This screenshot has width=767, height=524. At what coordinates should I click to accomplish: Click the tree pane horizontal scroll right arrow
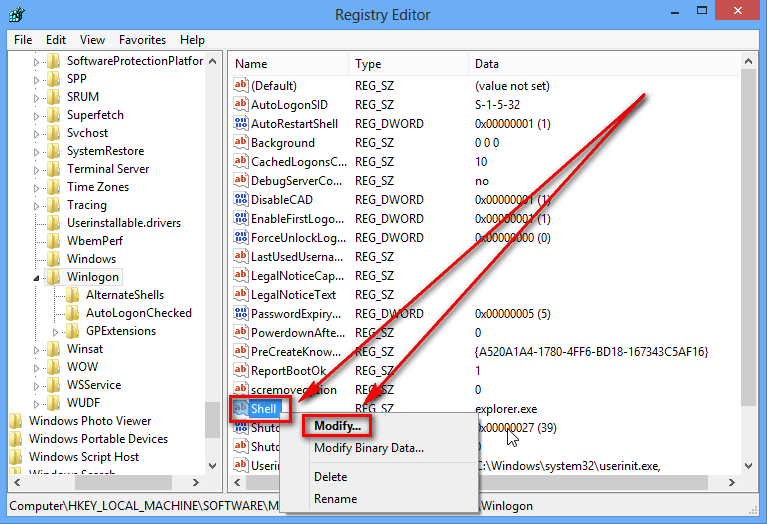click(x=196, y=482)
